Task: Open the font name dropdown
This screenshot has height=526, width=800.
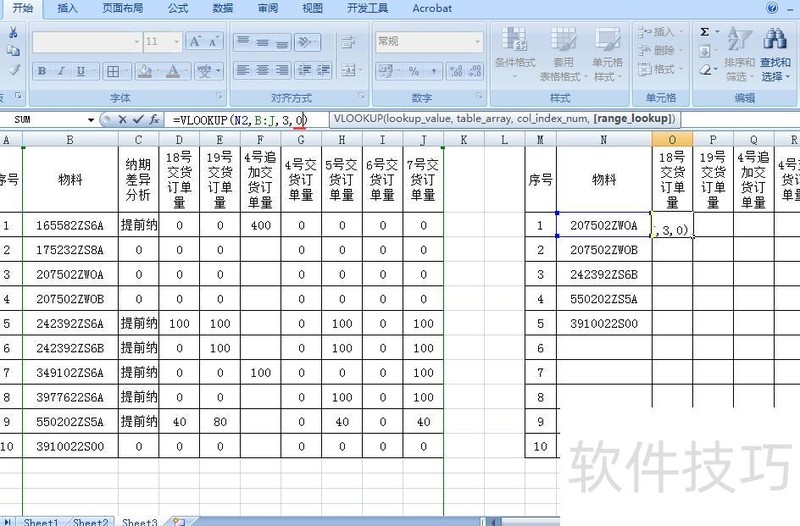Action: click(136, 42)
